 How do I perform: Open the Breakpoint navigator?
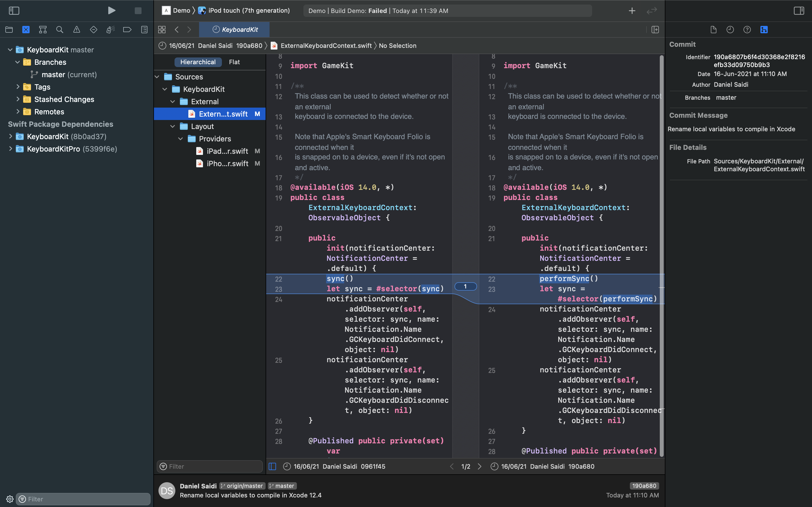[127, 30]
